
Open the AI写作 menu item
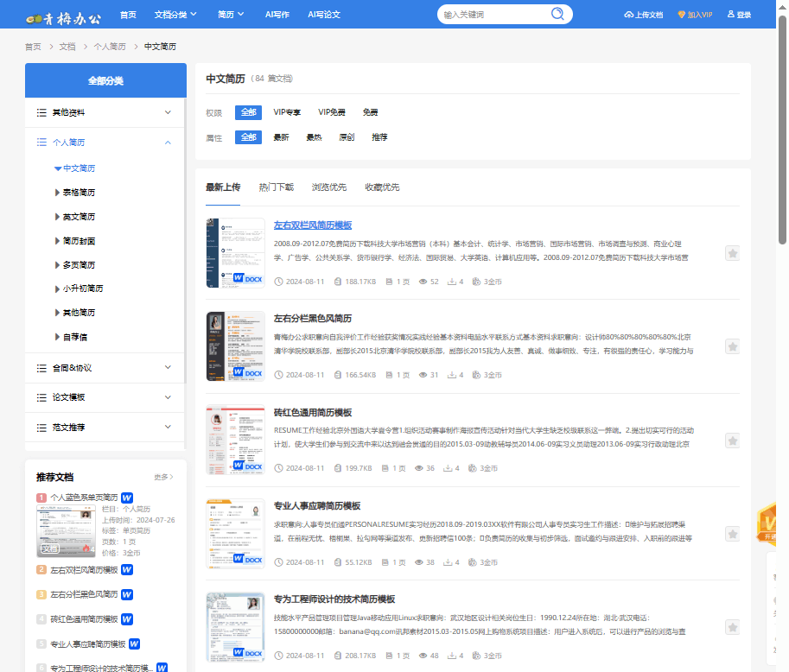point(277,15)
